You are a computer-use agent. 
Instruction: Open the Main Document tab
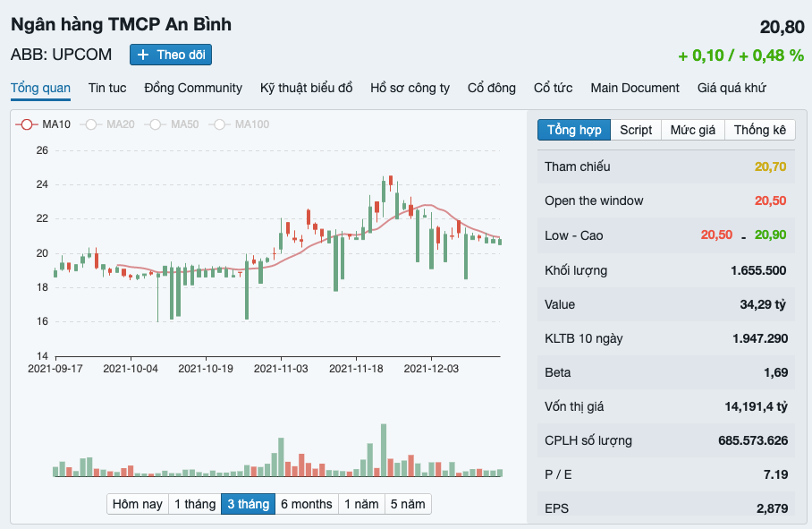click(635, 88)
